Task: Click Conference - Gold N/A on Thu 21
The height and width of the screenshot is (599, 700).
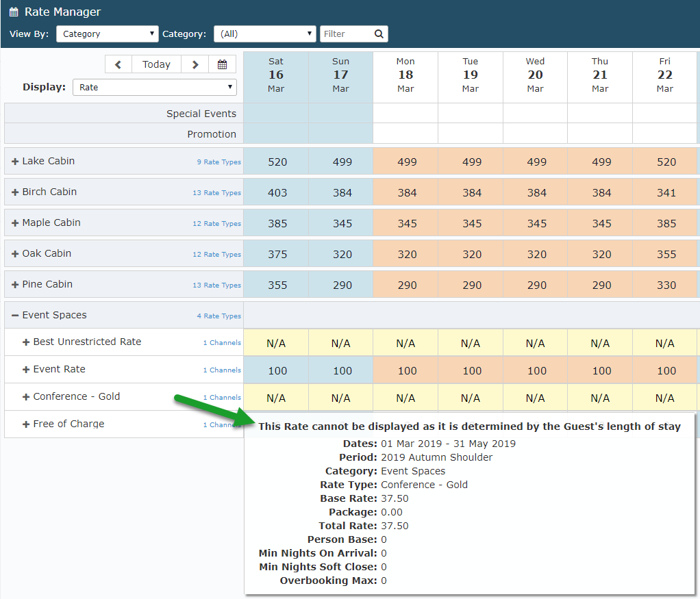Action: click(599, 398)
